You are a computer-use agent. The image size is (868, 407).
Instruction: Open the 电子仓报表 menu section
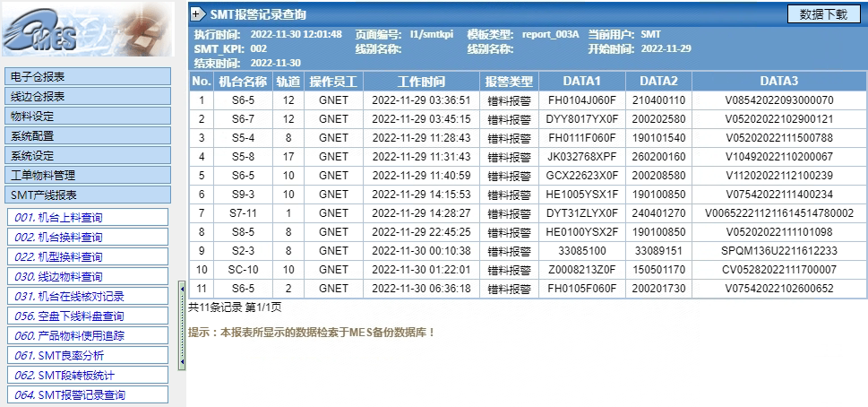88,76
